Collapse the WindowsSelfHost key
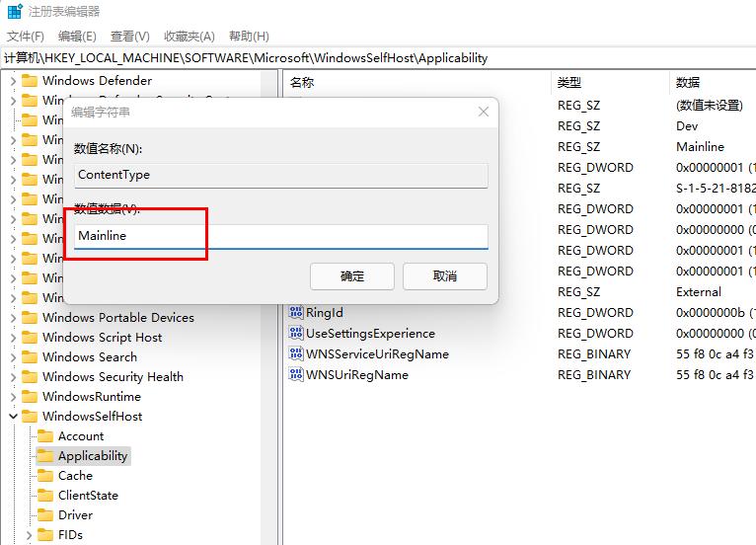This screenshot has width=756, height=545. [13, 417]
